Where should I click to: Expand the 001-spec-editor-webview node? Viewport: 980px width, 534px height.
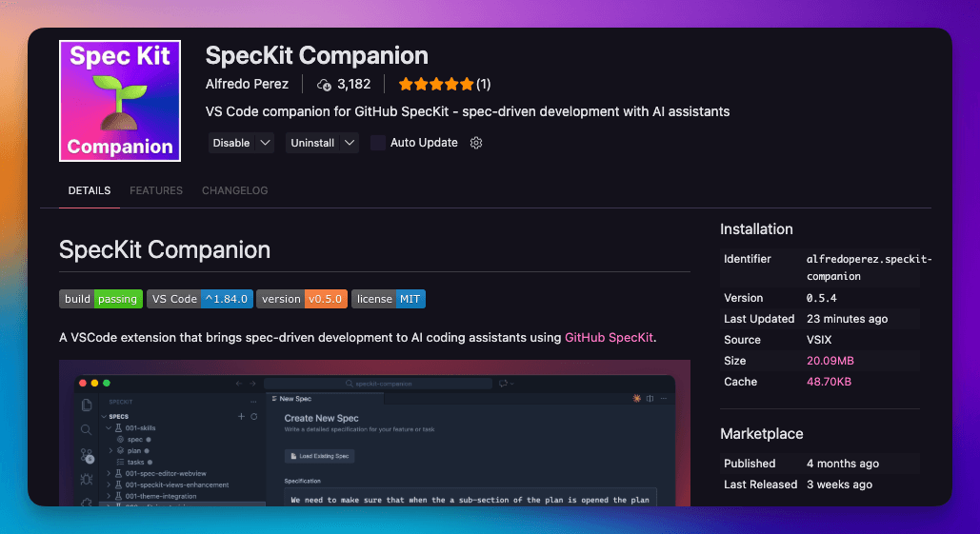pos(109,473)
